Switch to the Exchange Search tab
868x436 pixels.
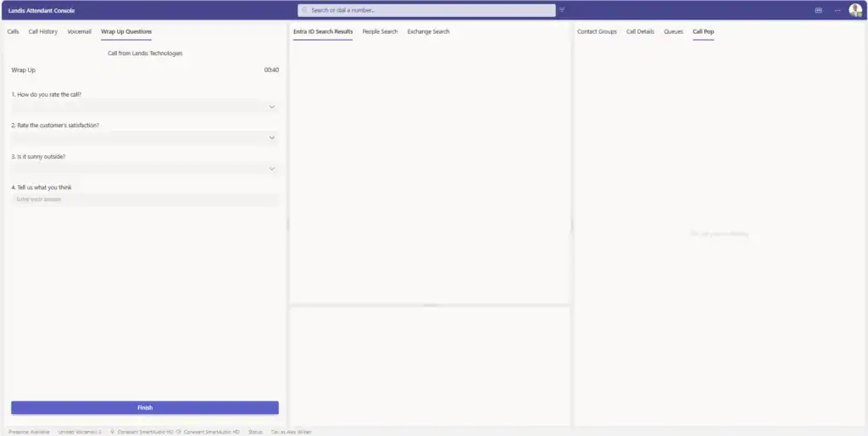click(x=428, y=31)
